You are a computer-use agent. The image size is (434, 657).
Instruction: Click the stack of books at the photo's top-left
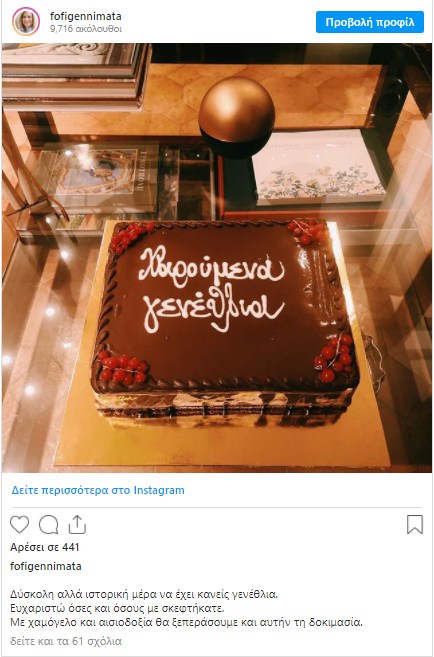pos(75,75)
